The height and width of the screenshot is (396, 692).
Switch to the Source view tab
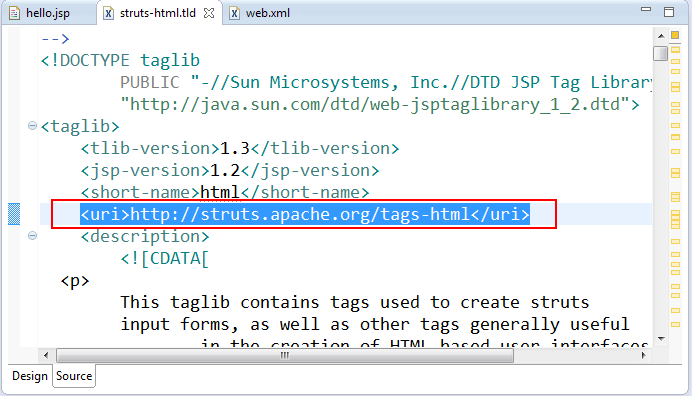click(x=74, y=376)
